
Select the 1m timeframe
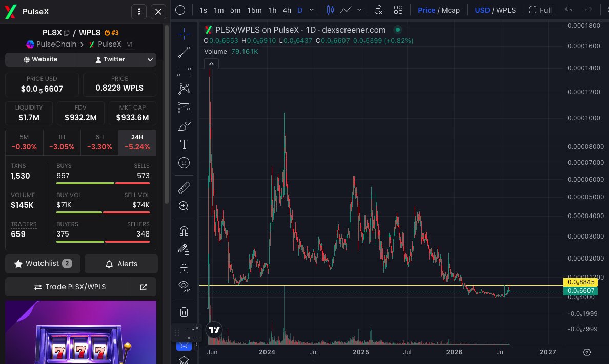(x=219, y=10)
